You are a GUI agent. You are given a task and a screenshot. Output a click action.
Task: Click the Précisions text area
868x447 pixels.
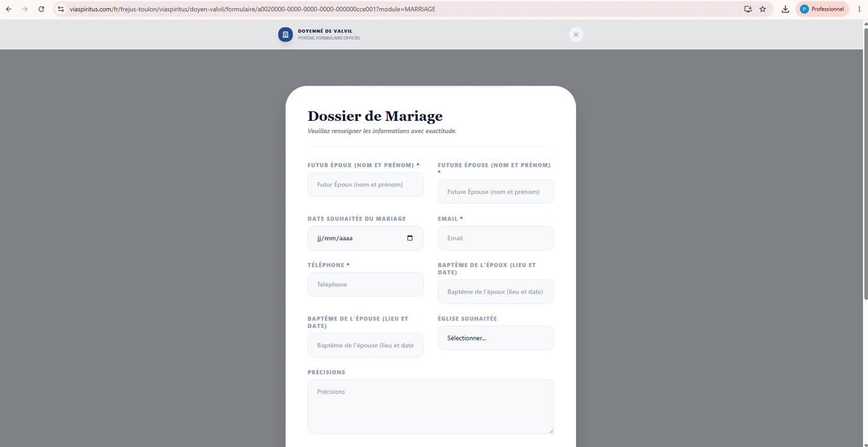(x=430, y=407)
